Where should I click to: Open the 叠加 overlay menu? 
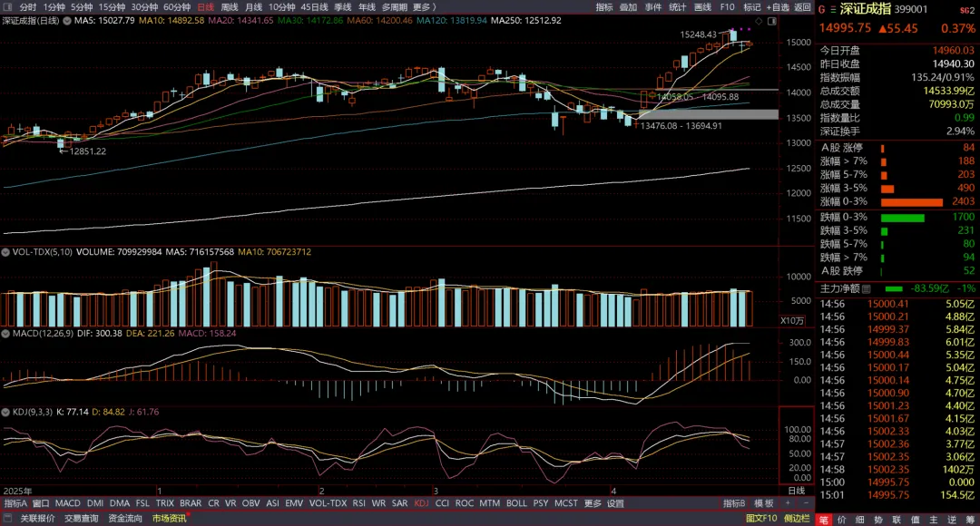(628, 7)
